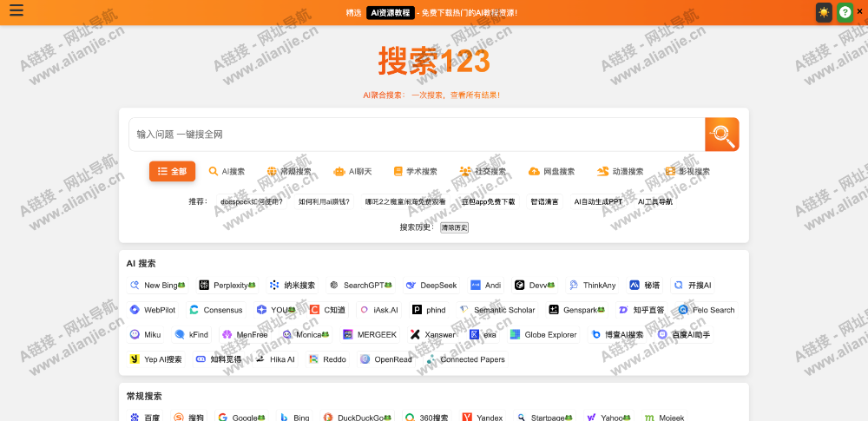Open phind search engine

[x=430, y=310]
